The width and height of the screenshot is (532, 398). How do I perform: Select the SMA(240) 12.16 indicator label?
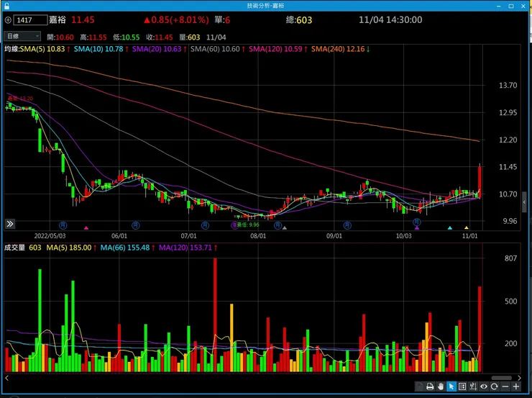(x=338, y=49)
